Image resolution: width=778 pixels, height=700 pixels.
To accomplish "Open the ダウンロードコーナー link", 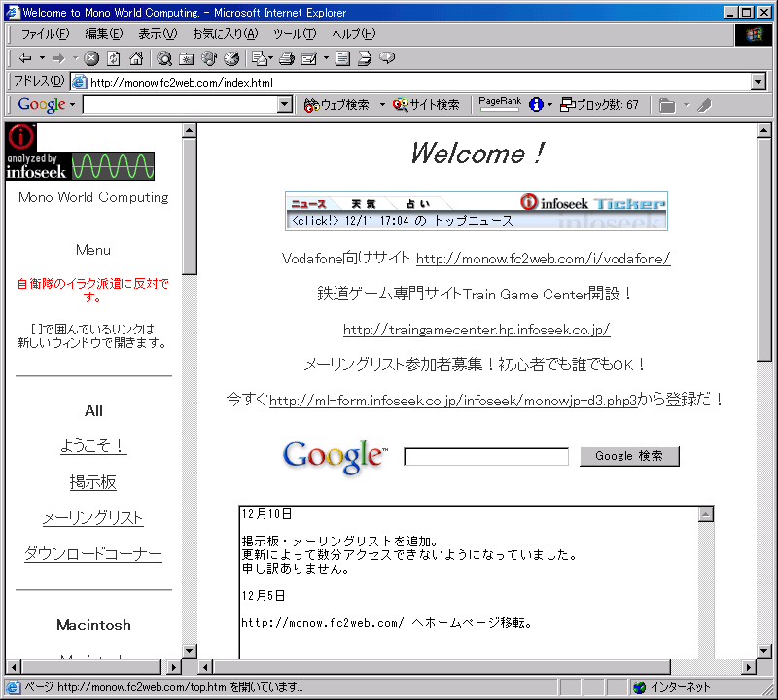I will click(93, 553).
